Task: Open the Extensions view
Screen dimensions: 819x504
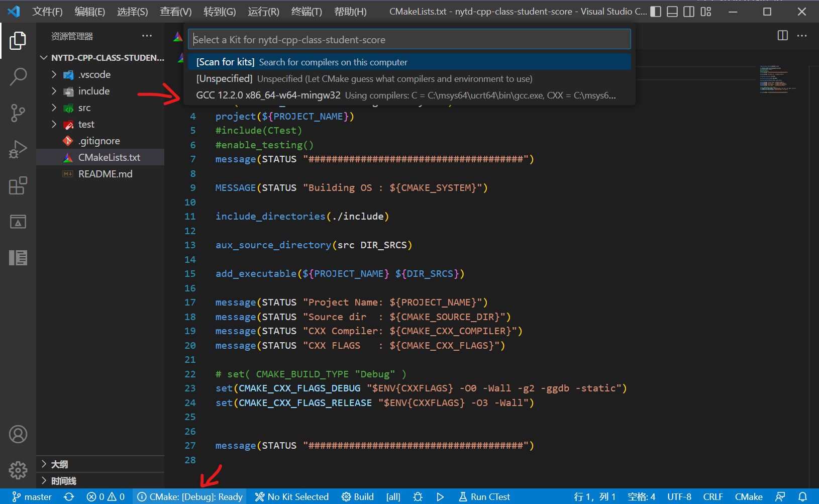Action: pyautogui.click(x=18, y=185)
